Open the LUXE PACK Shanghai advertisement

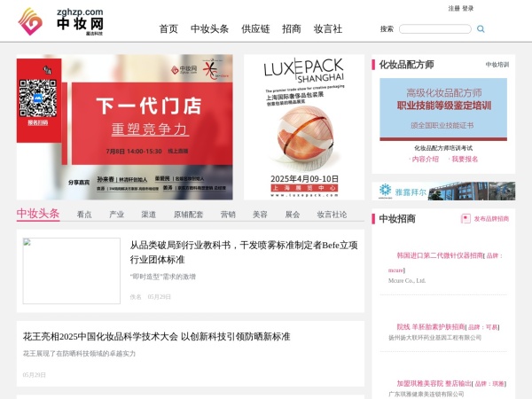pyautogui.click(x=304, y=127)
